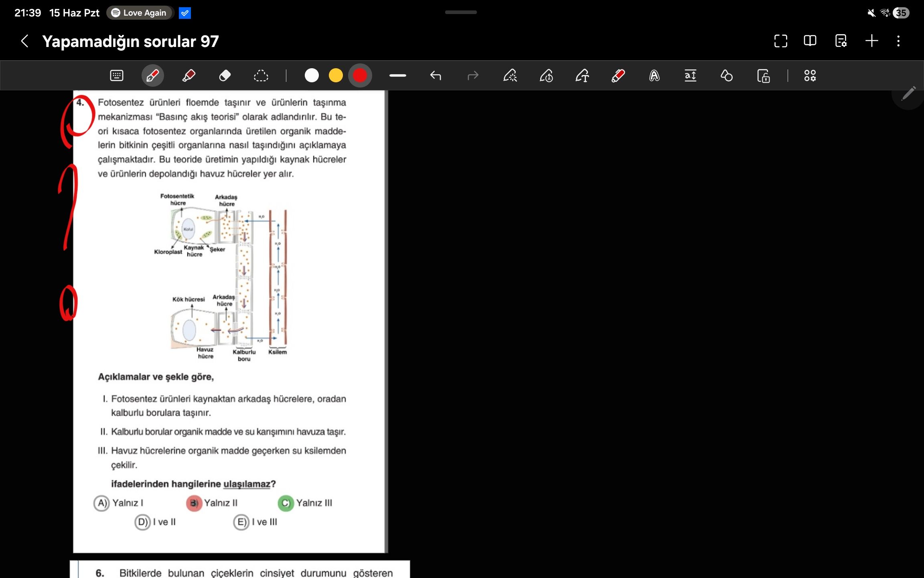The image size is (924, 578).
Task: Tap the floating pencil edit button
Action: coord(909,94)
